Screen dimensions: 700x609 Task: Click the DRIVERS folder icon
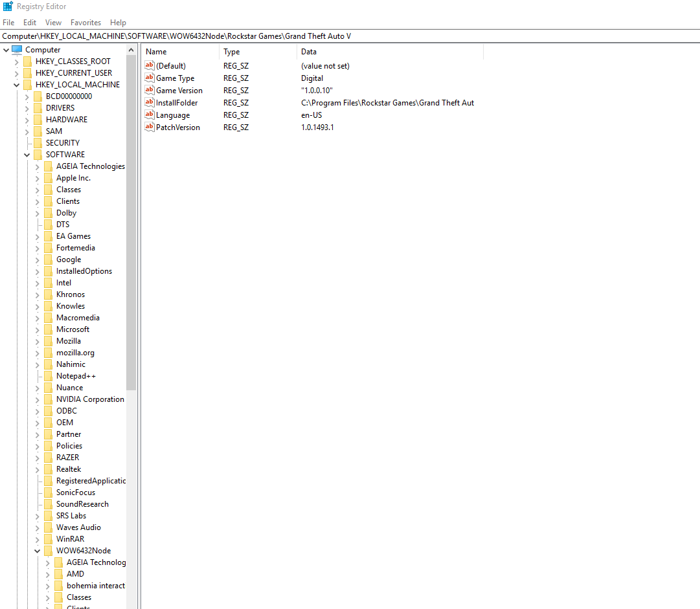pyautogui.click(x=38, y=108)
